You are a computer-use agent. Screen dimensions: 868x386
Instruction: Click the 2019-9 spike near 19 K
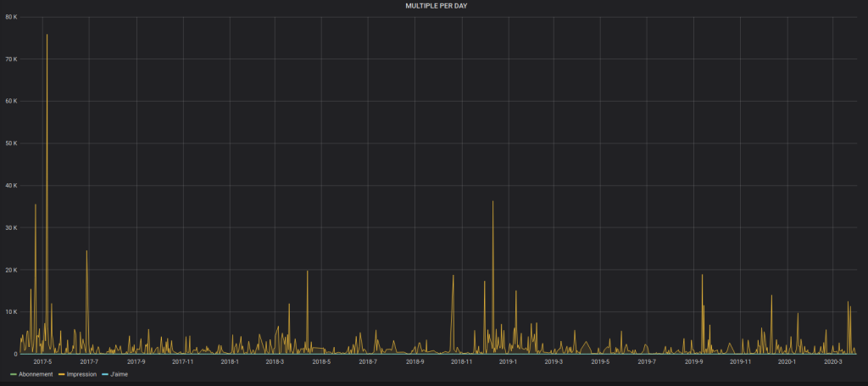click(702, 276)
